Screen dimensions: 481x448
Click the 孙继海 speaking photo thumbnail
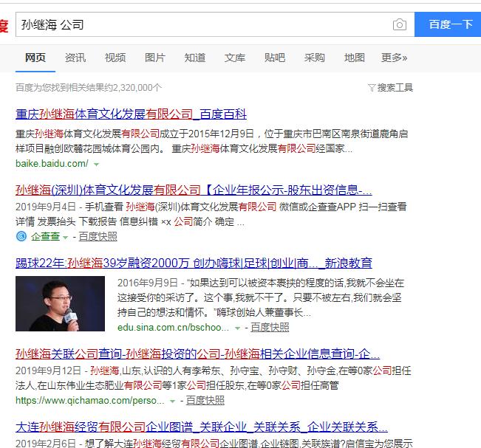(x=60, y=303)
